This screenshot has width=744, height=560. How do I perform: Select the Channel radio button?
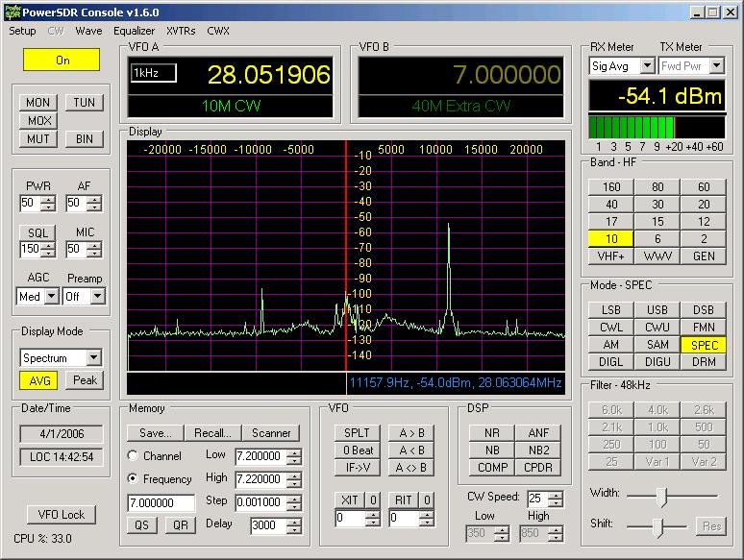(133, 455)
